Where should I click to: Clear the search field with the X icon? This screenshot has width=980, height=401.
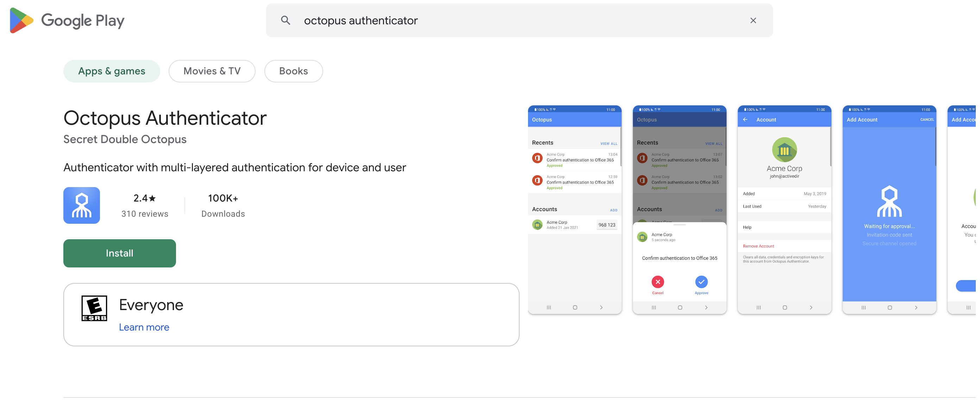(753, 20)
